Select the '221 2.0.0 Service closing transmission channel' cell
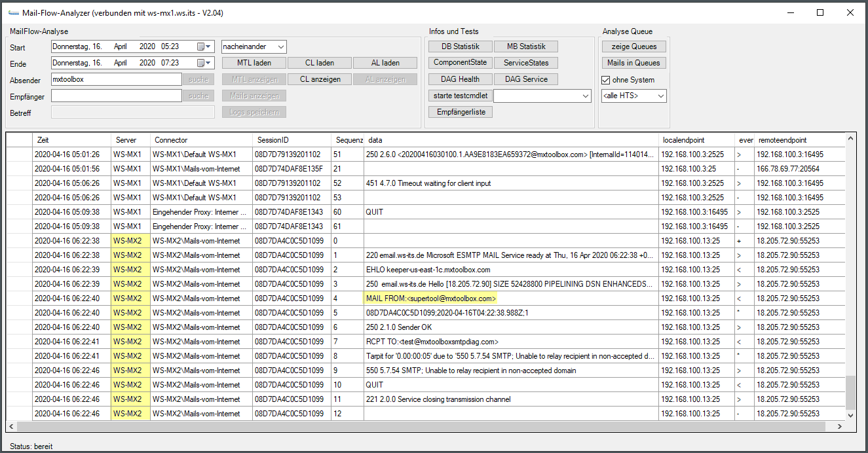Image resolution: width=868 pixels, height=453 pixels. tap(511, 399)
